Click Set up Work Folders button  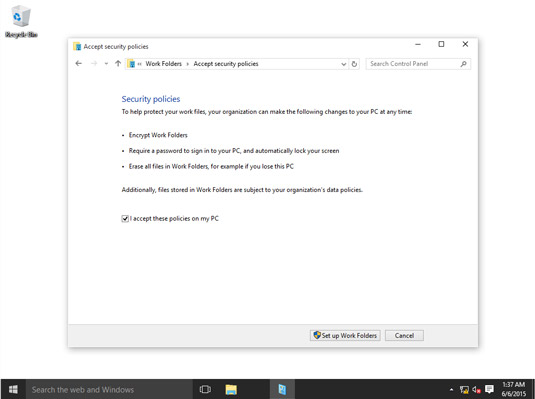click(x=345, y=336)
